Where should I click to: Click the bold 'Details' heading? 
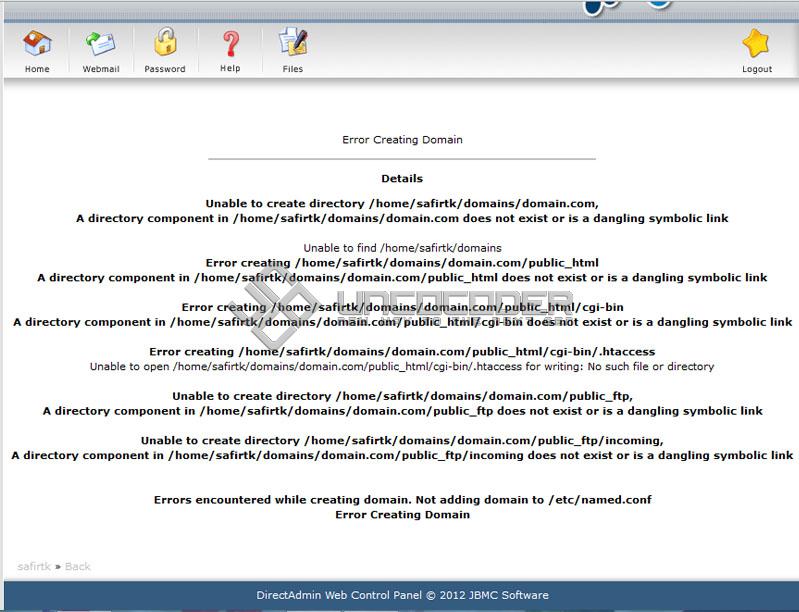click(402, 178)
